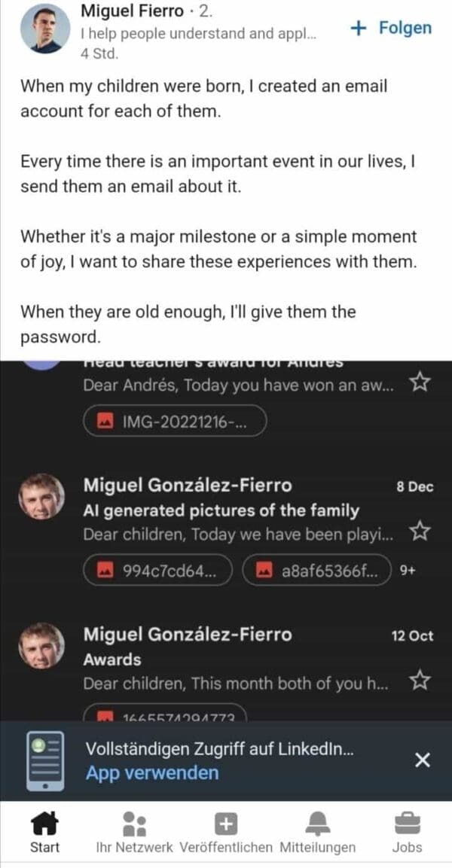Open Miguel Fierro's profile name link
452x868 pixels.
point(132,11)
